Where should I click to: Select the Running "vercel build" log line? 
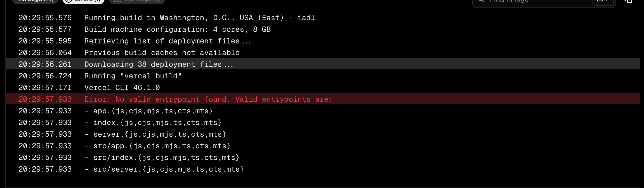(323, 76)
